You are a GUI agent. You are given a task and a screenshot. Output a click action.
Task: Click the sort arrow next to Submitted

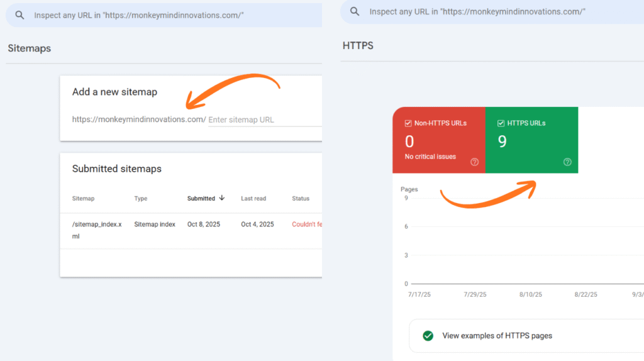(222, 198)
